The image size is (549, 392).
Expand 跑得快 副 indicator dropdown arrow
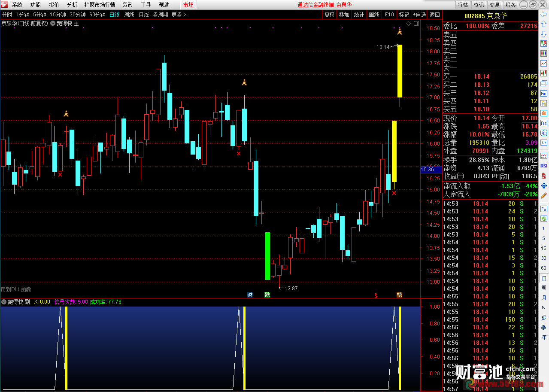pos(4,302)
